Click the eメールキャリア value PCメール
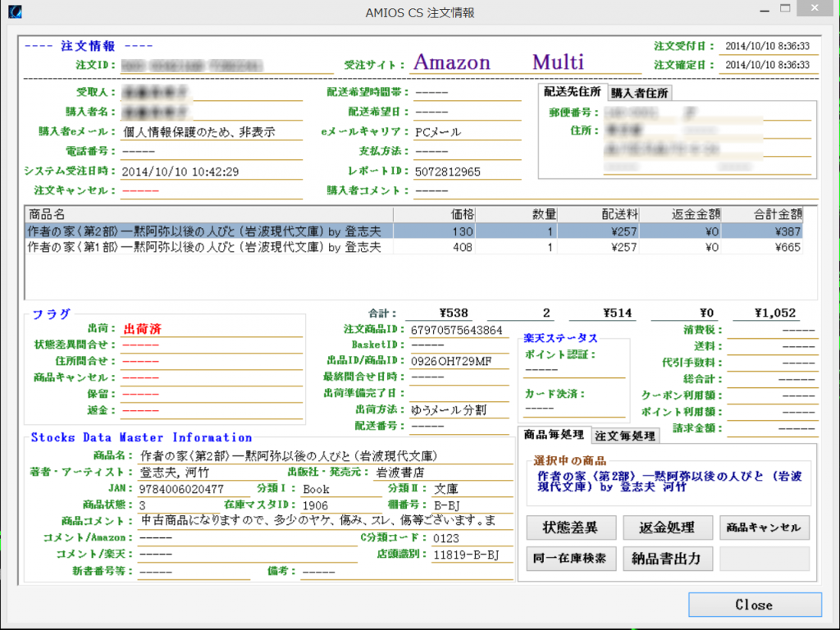This screenshot has height=630, width=840. pos(438,132)
